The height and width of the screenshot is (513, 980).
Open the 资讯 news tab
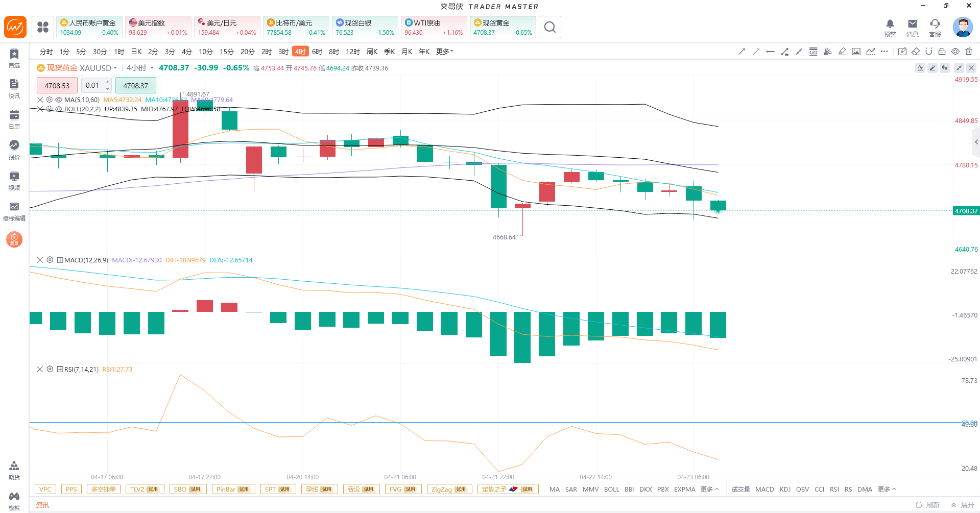click(x=42, y=505)
